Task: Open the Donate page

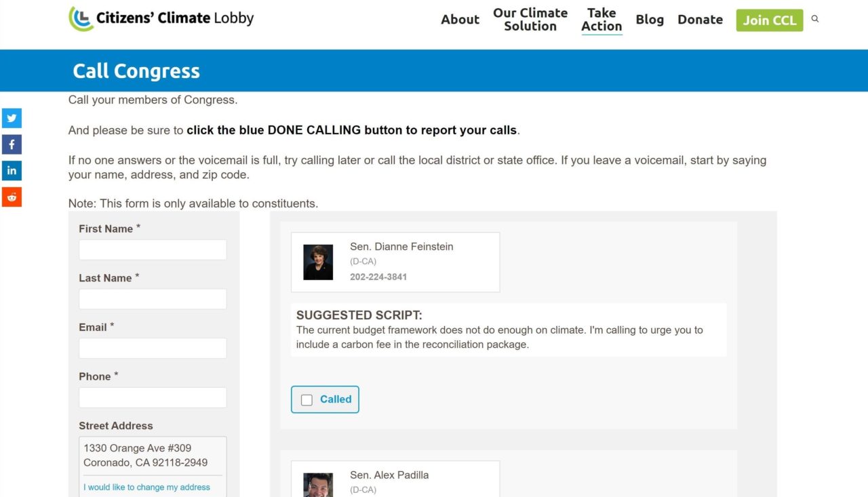Action: pos(700,20)
